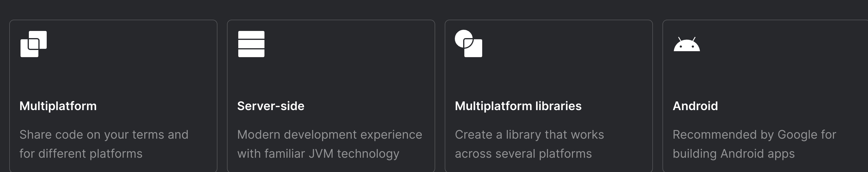This screenshot has width=868, height=172.
Task: Click "for different platforms" text line
Action: click(81, 154)
